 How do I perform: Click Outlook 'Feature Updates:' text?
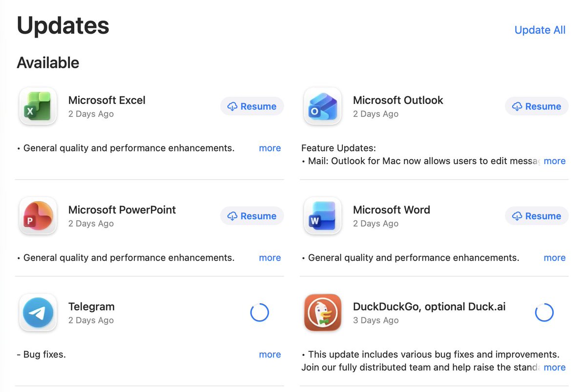[338, 148]
